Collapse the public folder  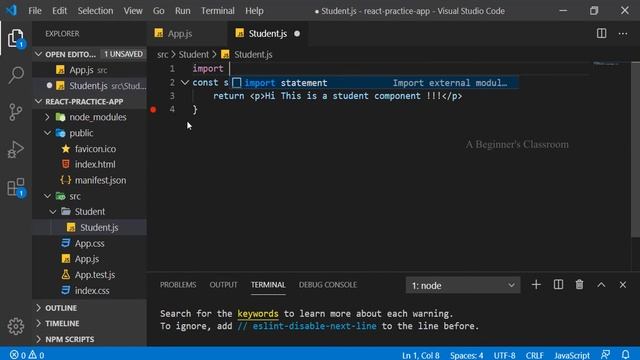coord(47,133)
